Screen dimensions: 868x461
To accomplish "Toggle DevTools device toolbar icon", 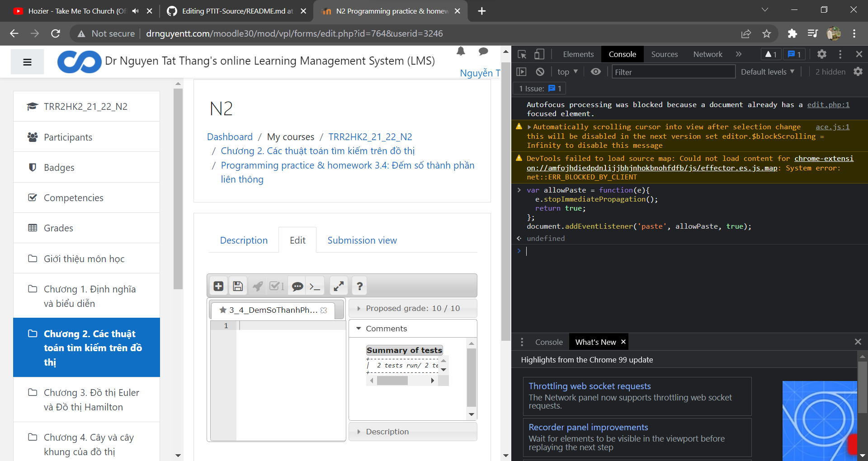I will click(539, 54).
